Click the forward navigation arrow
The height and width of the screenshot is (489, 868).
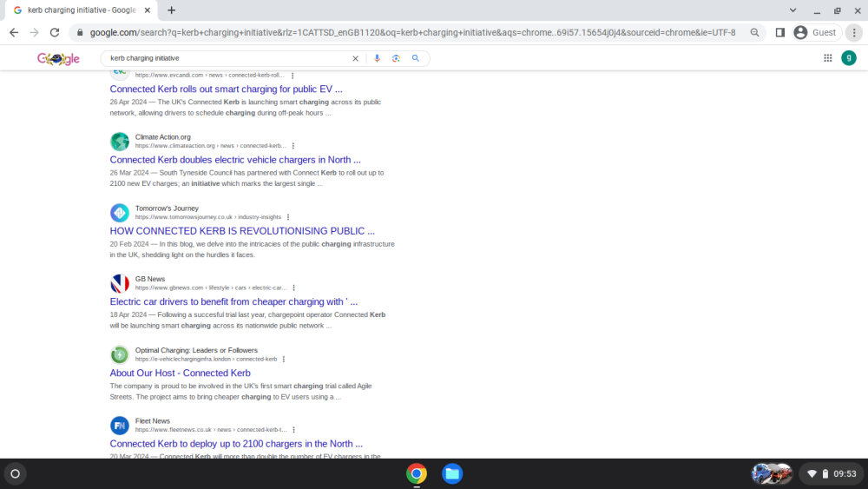(x=35, y=33)
